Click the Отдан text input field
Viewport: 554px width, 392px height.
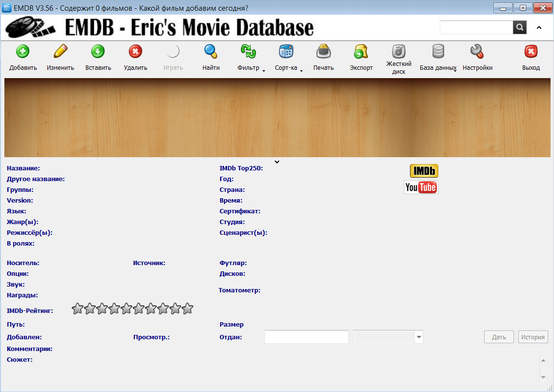(307, 337)
